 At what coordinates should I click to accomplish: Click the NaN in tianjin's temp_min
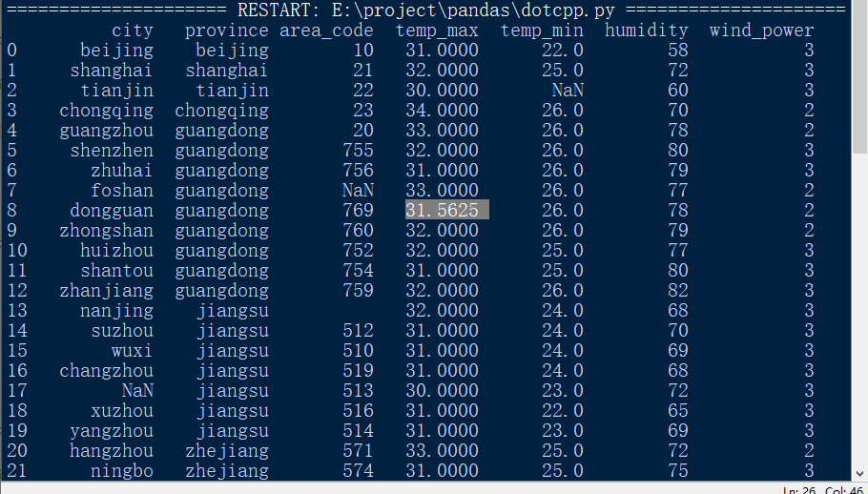point(568,90)
